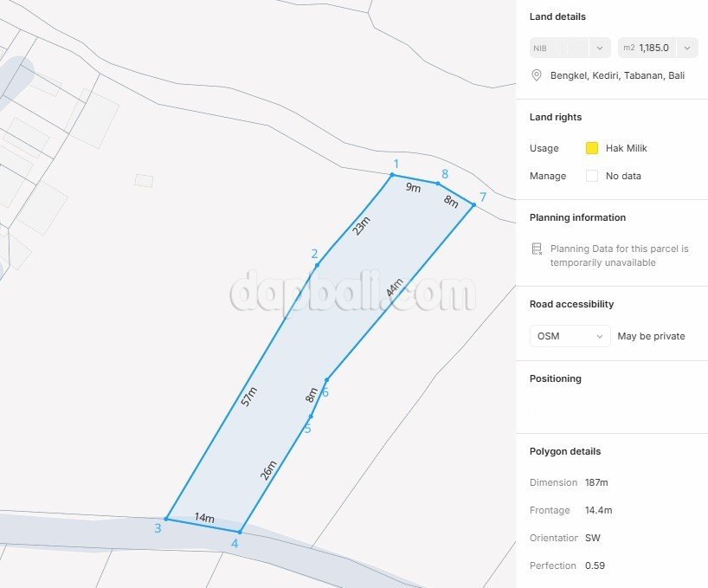
Task: Click the 1,185.0 area value field
Action: tap(654, 48)
